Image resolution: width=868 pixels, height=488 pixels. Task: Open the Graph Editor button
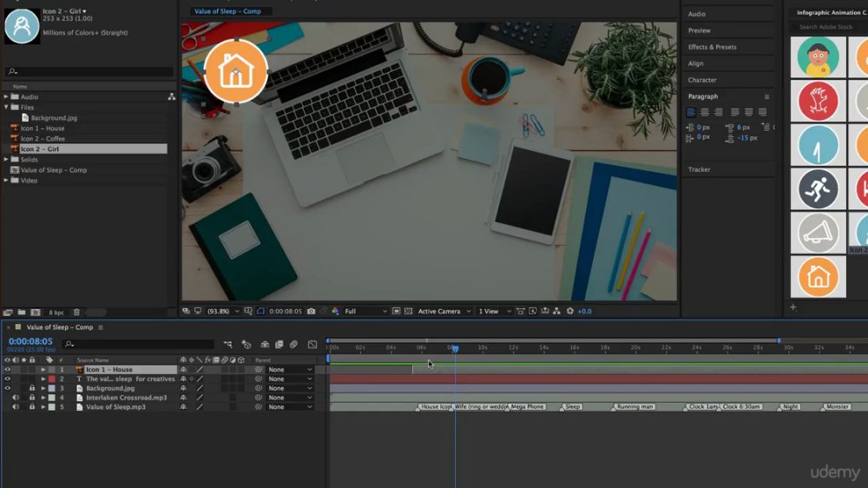tap(312, 345)
